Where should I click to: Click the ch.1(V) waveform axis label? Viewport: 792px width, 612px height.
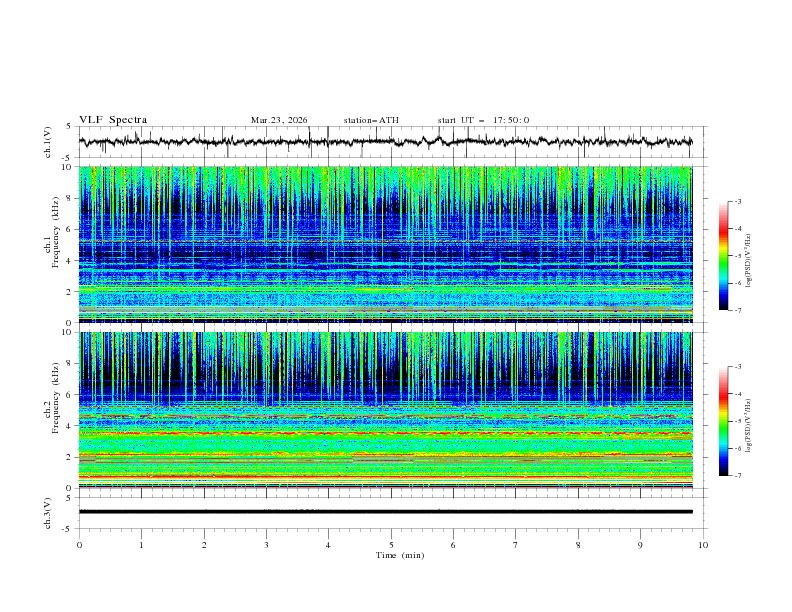tap(48, 142)
